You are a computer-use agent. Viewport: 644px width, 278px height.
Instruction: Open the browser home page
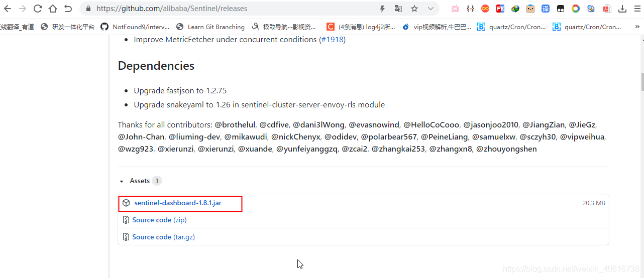pyautogui.click(x=53, y=9)
